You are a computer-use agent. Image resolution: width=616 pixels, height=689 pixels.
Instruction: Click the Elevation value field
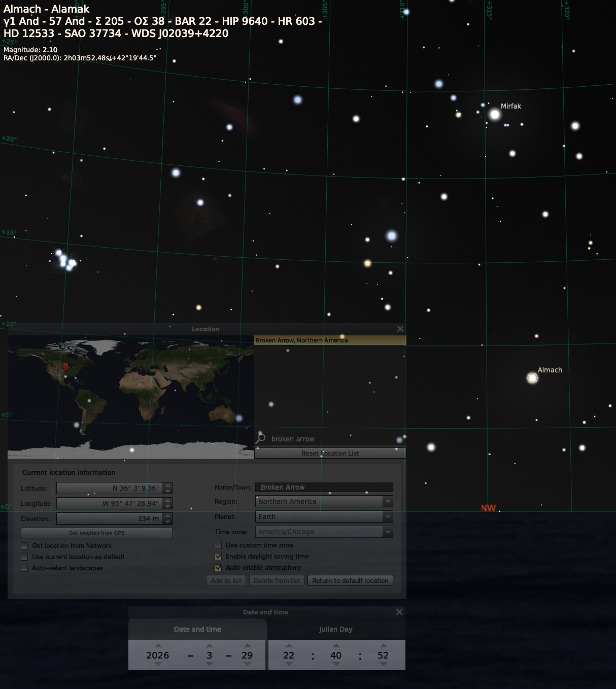pos(110,519)
